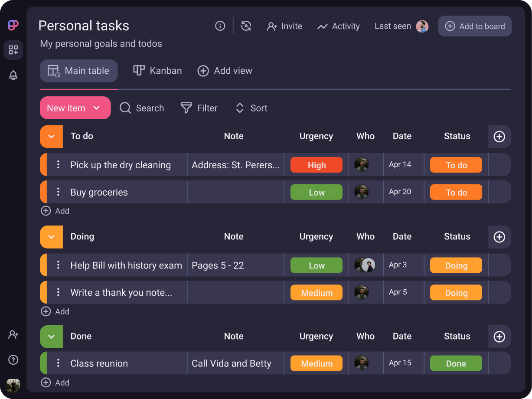Open the help question-mark icon
Viewport: 532px width, 399px height.
[x=13, y=360]
